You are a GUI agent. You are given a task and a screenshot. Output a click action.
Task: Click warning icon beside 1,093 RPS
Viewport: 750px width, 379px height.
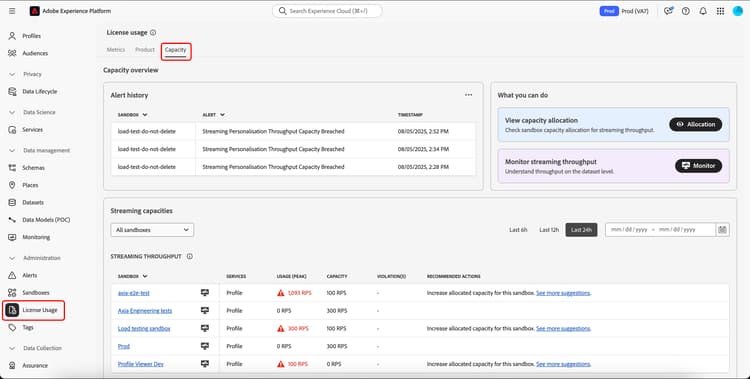(x=281, y=293)
